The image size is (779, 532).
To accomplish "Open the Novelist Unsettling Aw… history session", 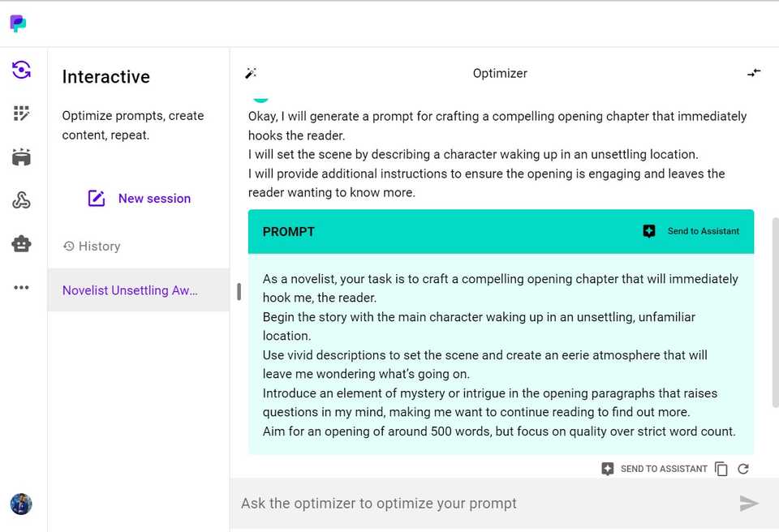I will coord(130,290).
